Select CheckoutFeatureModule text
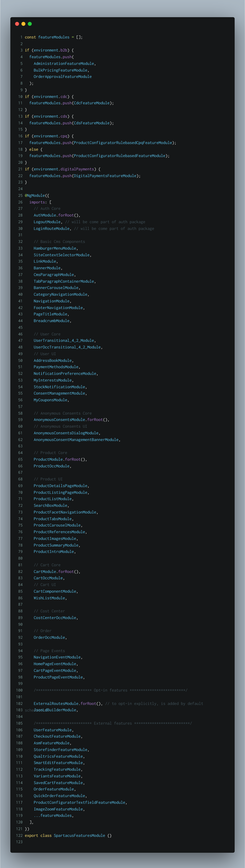 (x=57, y=737)
